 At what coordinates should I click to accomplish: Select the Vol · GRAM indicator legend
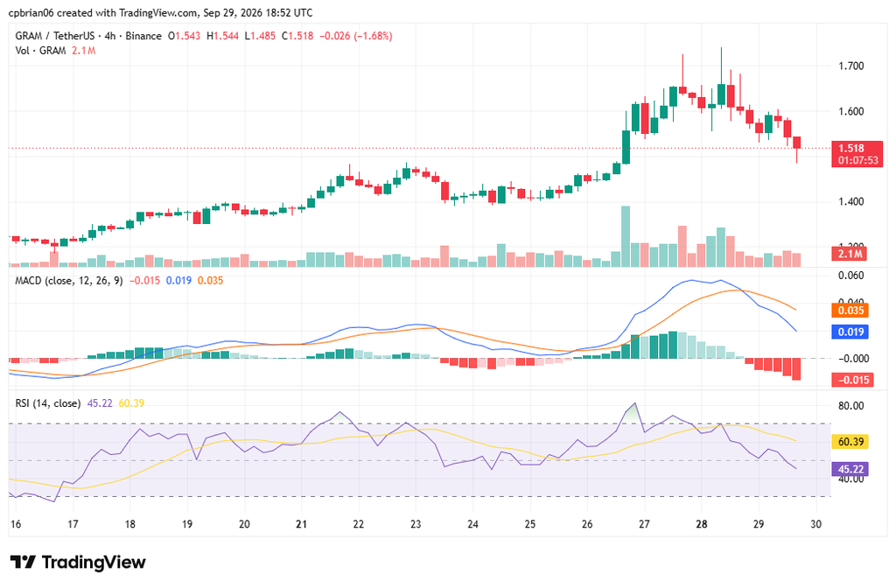[40, 51]
